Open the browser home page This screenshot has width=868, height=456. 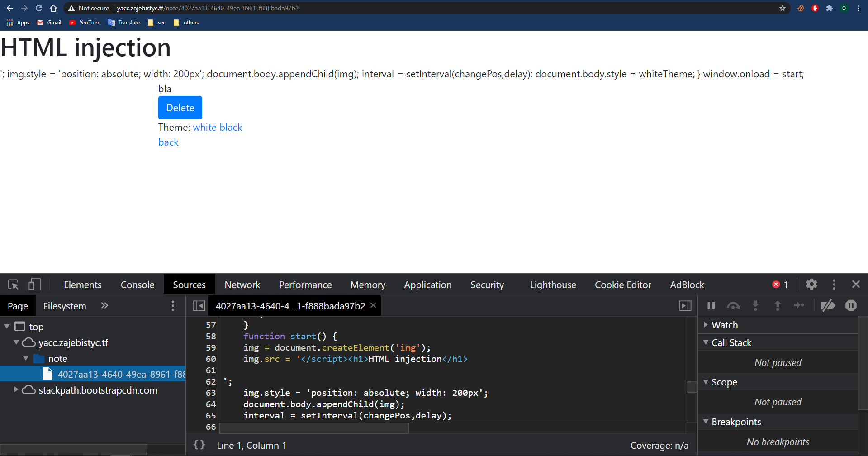point(53,8)
